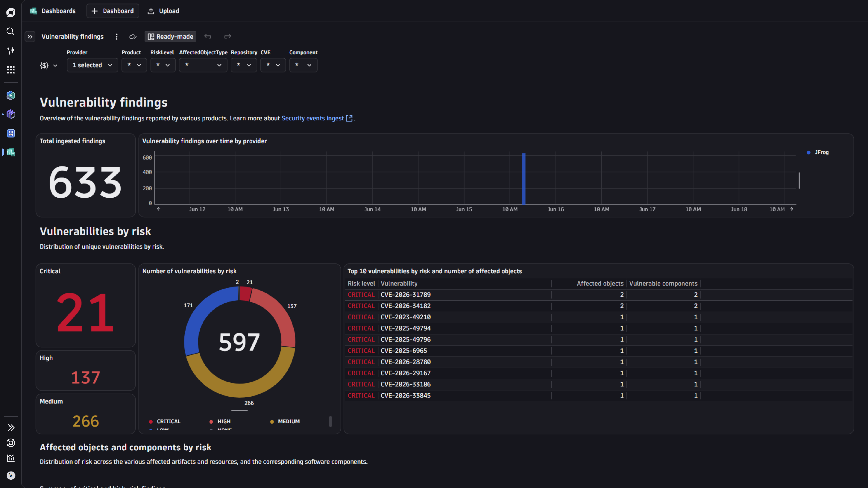The width and height of the screenshot is (868, 488).
Task: Toggle the CRITICAL legend item in chart
Action: click(x=165, y=421)
